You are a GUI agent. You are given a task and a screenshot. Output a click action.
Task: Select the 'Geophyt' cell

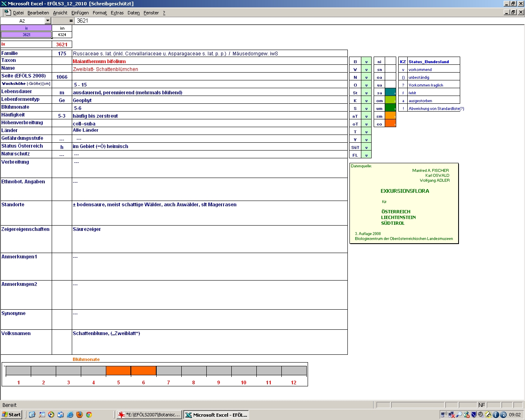[210, 100]
